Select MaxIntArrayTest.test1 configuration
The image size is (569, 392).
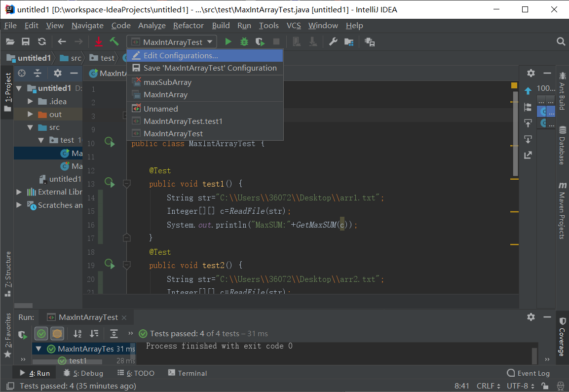205,121
